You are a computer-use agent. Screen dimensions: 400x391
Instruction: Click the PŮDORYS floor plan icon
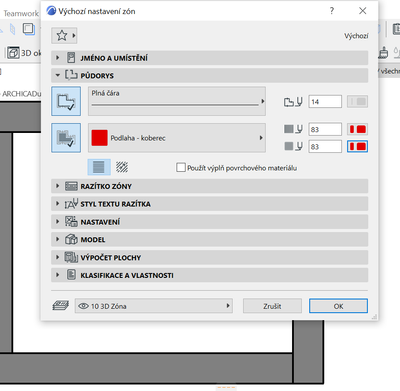click(71, 75)
